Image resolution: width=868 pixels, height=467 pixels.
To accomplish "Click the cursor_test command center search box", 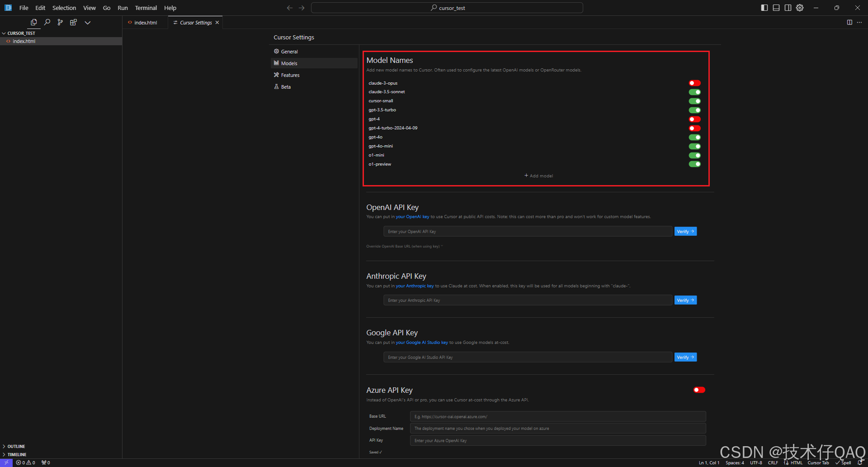I will 447,8.
